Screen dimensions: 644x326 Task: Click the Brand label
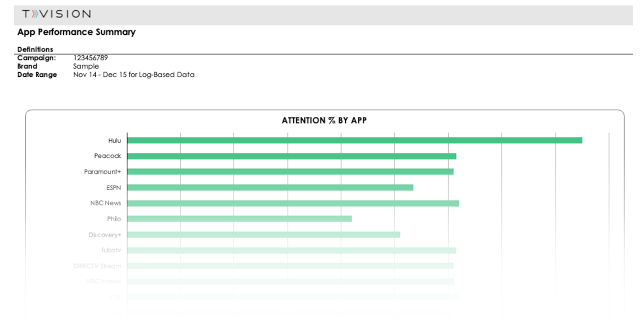point(27,66)
